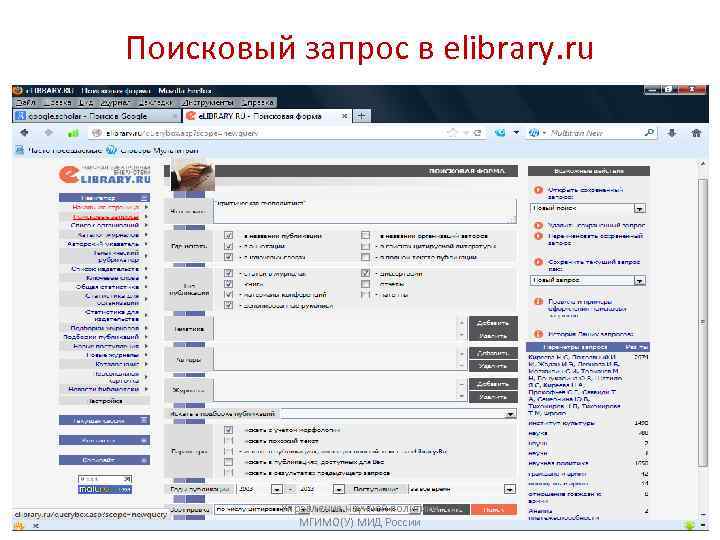The height and width of the screenshot is (540, 720).
Task: Click into the 'Что искать' query text field
Action: point(365,211)
